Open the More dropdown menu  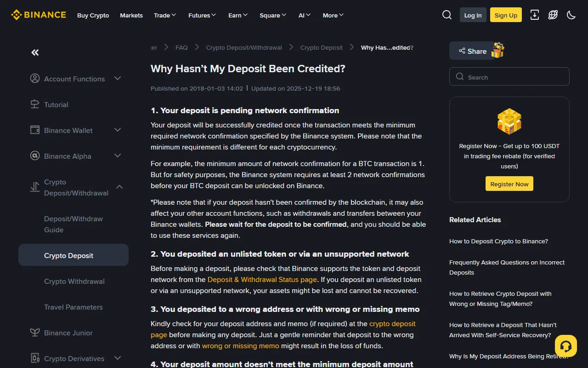(x=334, y=15)
